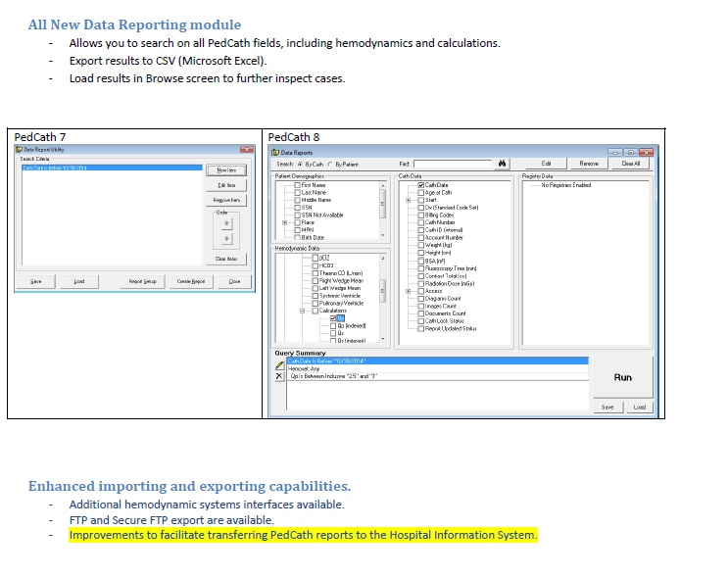This screenshot has height=577, width=728.
Task: Select the By Patient search radio button
Action: tap(330, 164)
